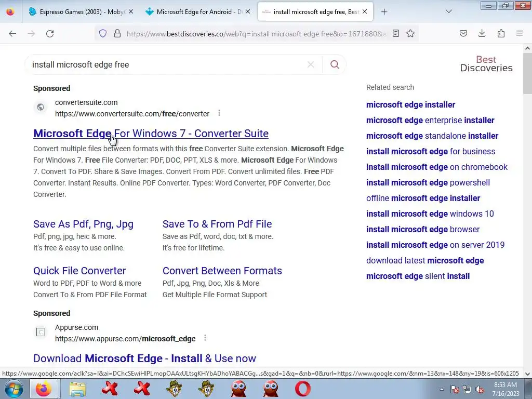Viewport: 532px width, 399px height.
Task: Open Microsoft Edge For Windows 7 ad link
Action: click(151, 134)
